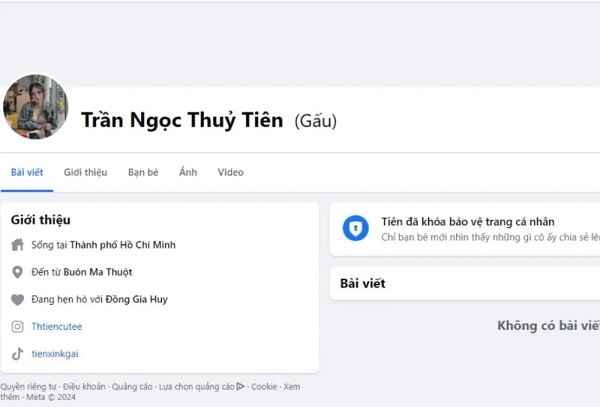Go to the Bạn bè tab
This screenshot has width=600, height=407.
click(x=143, y=172)
